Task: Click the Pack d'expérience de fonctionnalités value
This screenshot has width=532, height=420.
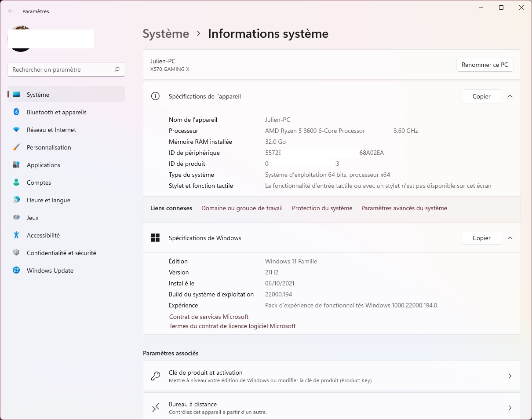Action: pos(351,305)
